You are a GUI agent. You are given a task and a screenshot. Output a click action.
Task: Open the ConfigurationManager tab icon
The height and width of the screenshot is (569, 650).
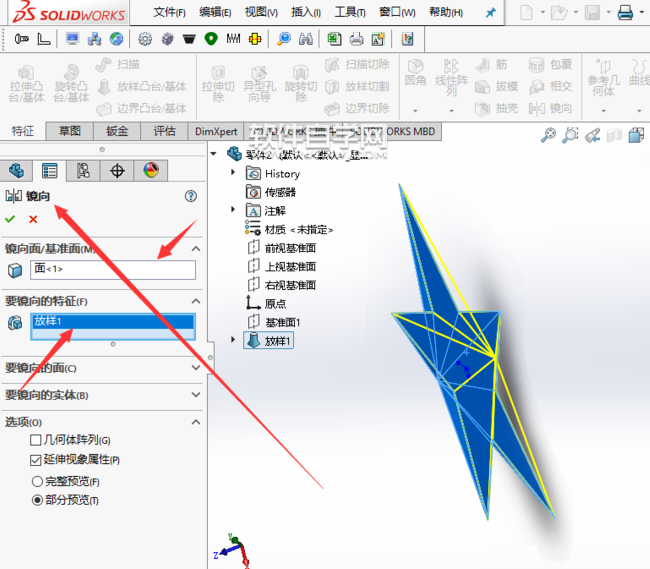(83, 171)
